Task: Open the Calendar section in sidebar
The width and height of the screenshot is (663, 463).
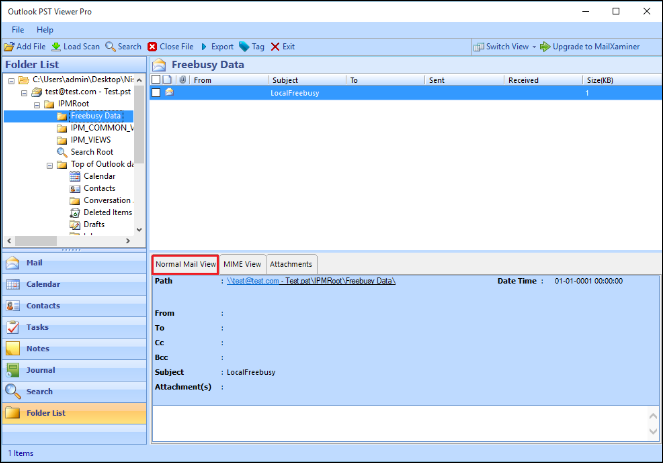Action: tap(74, 285)
